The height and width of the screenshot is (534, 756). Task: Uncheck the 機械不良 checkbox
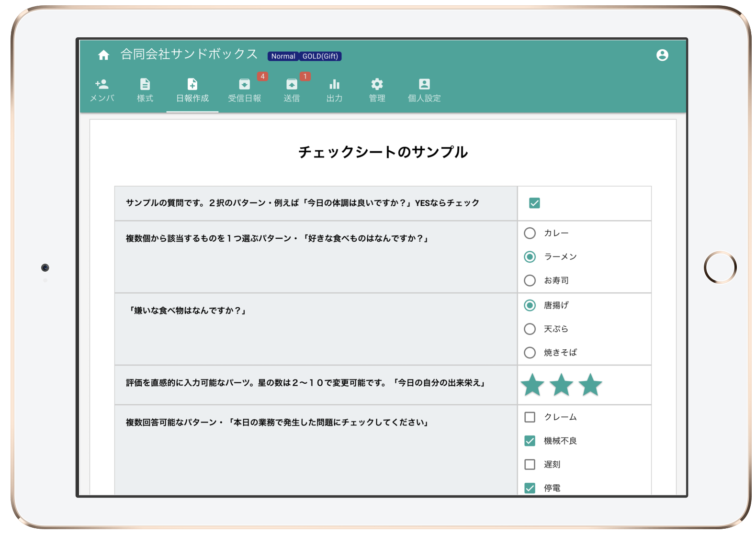[x=530, y=441]
